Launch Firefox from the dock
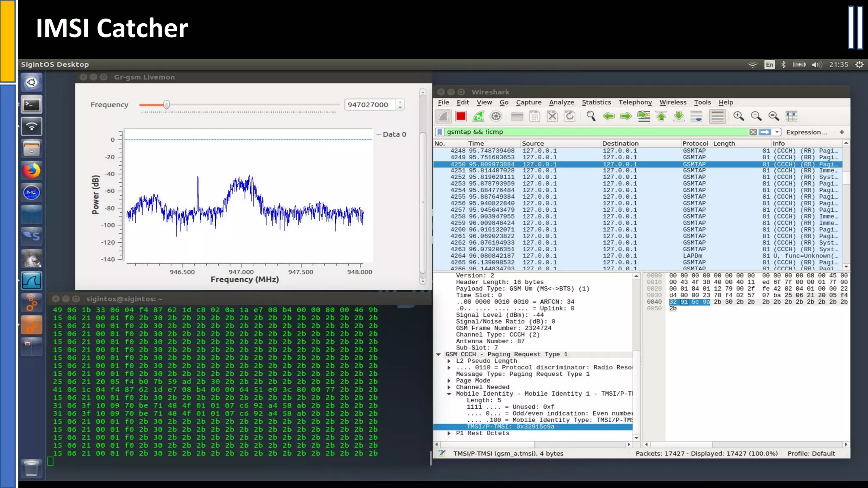This screenshot has height=488, width=868. point(32,171)
